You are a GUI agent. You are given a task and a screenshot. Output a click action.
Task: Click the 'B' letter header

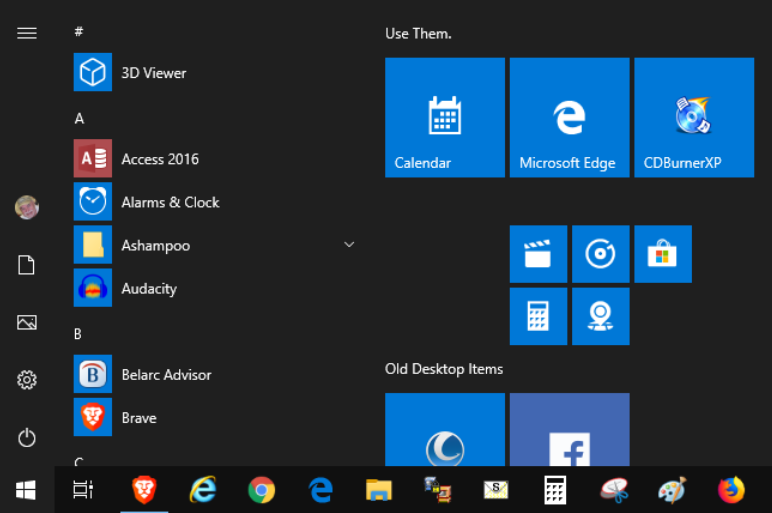pos(78,334)
